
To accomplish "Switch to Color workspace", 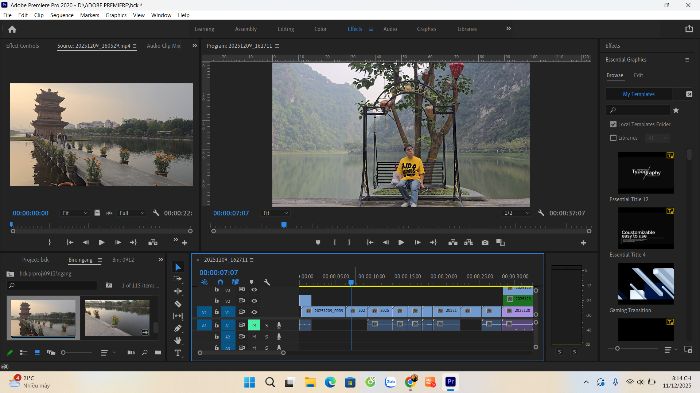I will pyautogui.click(x=321, y=29).
